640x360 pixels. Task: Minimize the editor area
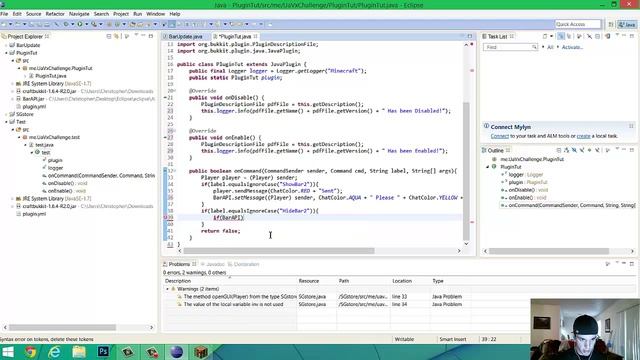point(462,36)
